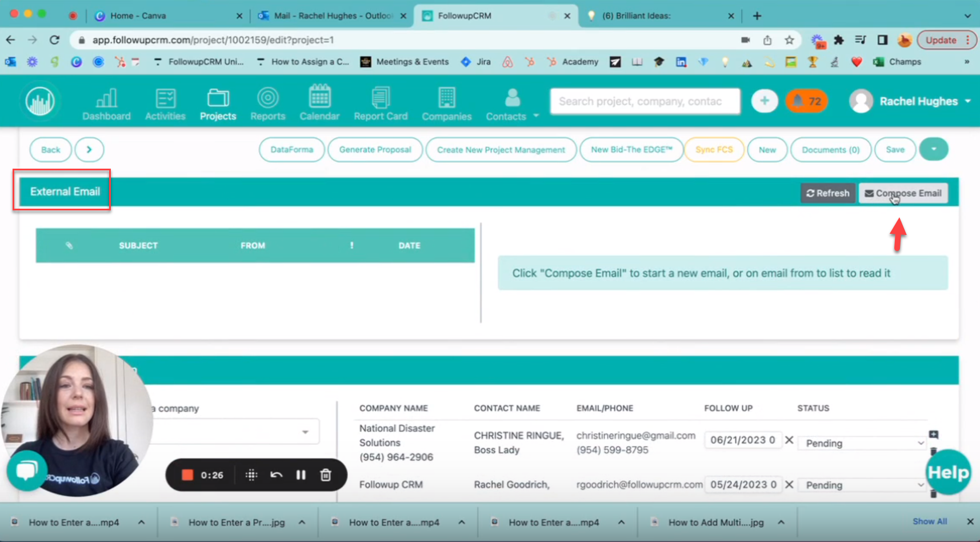Clear the 06/21/2023 follow up date
Viewport: 980px width, 542px height.
pyautogui.click(x=789, y=440)
